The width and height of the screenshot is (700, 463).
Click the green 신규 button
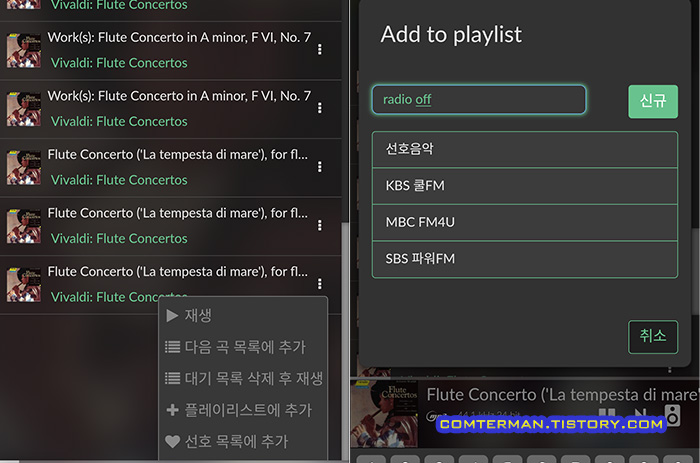[x=653, y=101]
